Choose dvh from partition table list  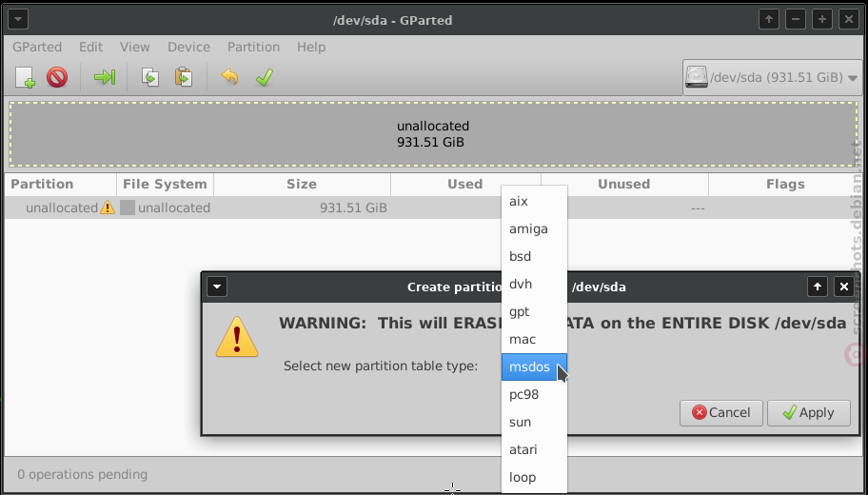[534, 284]
